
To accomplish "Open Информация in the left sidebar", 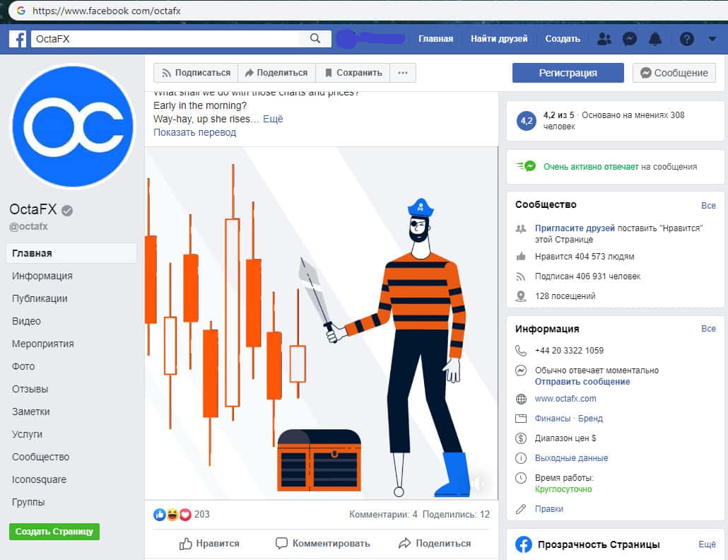I will tap(42, 276).
